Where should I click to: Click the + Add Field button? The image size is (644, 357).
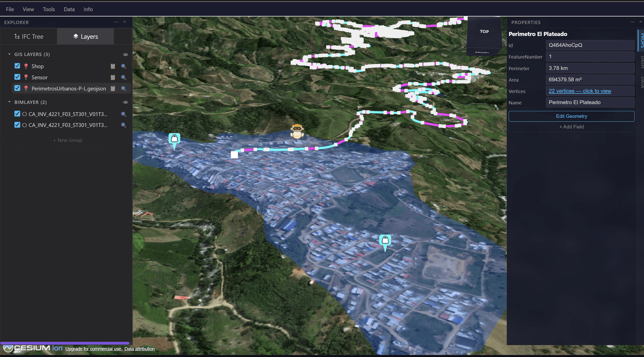click(x=572, y=127)
